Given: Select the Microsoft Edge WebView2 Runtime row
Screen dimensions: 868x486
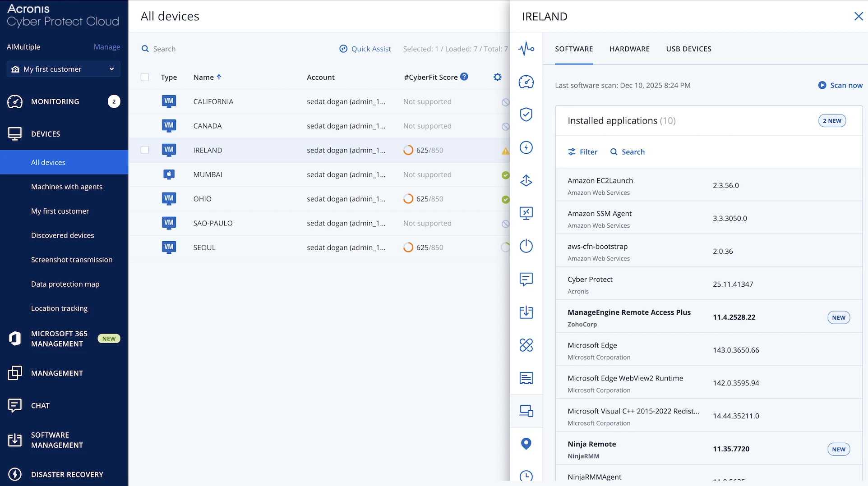Looking at the screenshot, I should point(709,383).
